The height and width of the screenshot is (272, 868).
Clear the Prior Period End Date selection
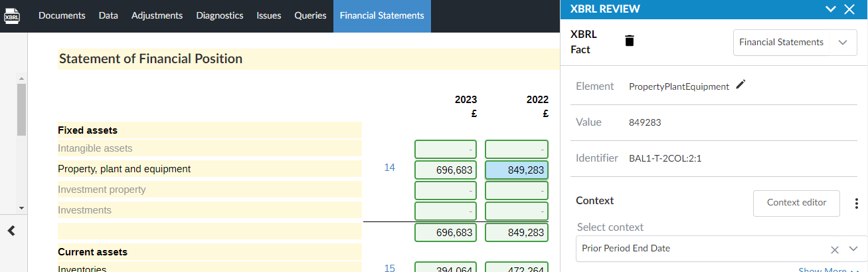point(835,249)
